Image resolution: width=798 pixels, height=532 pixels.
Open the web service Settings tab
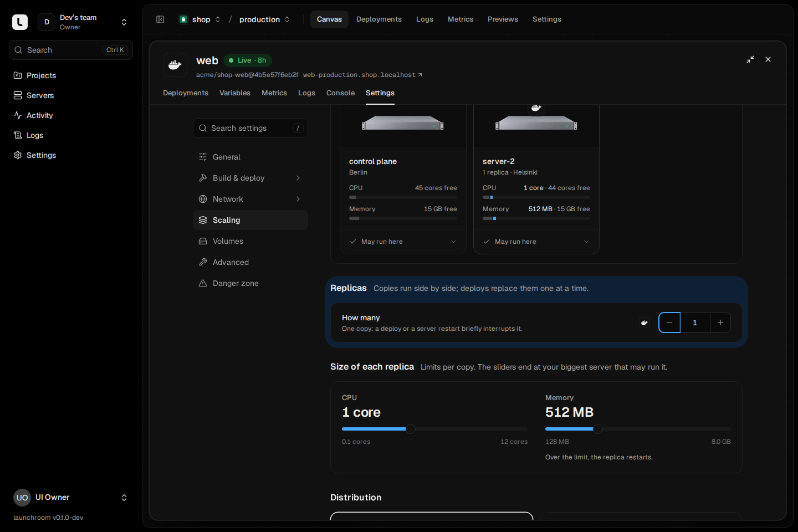[380, 93]
